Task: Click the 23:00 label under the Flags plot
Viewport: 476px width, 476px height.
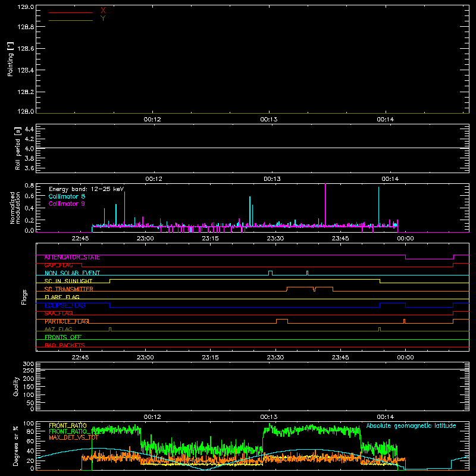Action: click(x=145, y=358)
